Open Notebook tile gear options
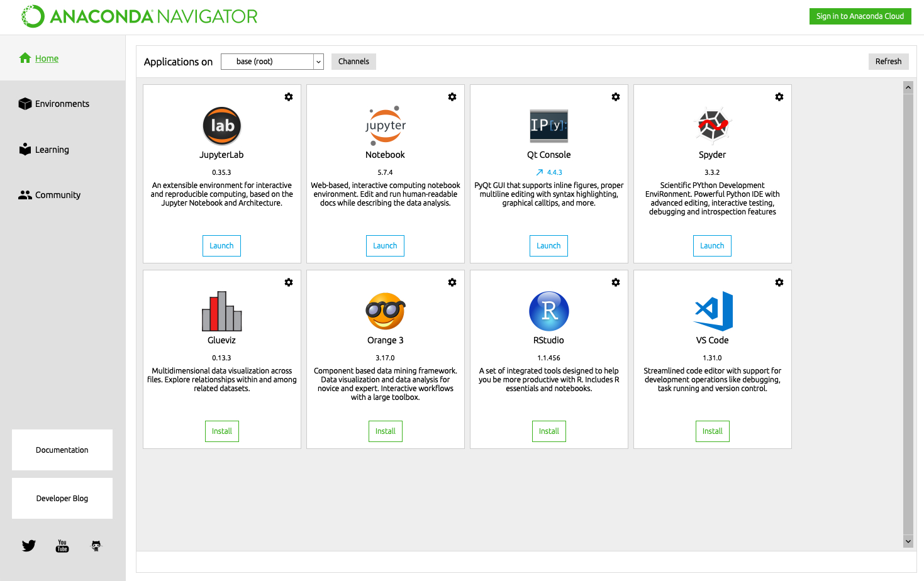The image size is (924, 581). coord(452,97)
